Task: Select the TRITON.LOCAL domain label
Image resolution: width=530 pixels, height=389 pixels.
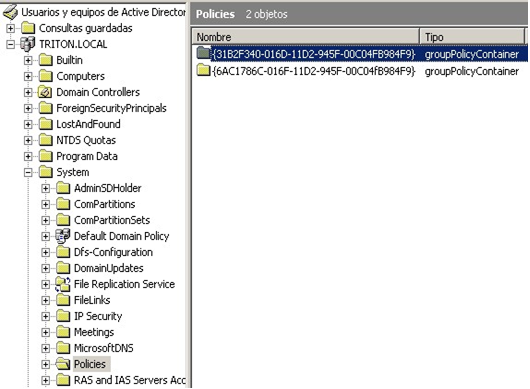Action: coord(73,44)
